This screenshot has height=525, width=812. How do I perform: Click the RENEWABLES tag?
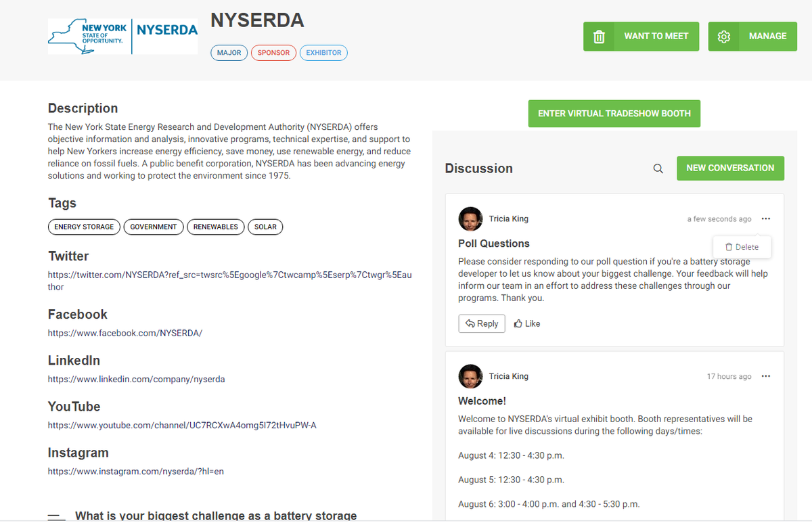tap(216, 227)
